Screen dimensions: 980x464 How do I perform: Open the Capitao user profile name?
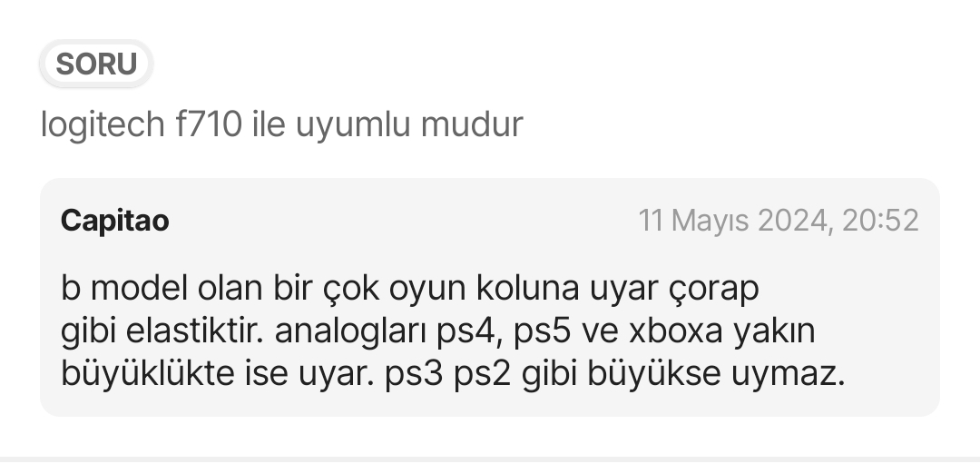[x=115, y=221]
